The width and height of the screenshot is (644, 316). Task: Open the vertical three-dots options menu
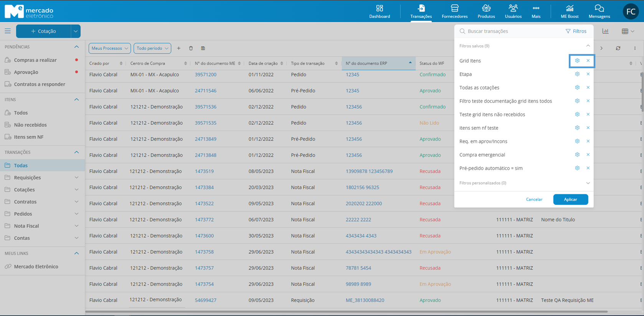tap(635, 48)
